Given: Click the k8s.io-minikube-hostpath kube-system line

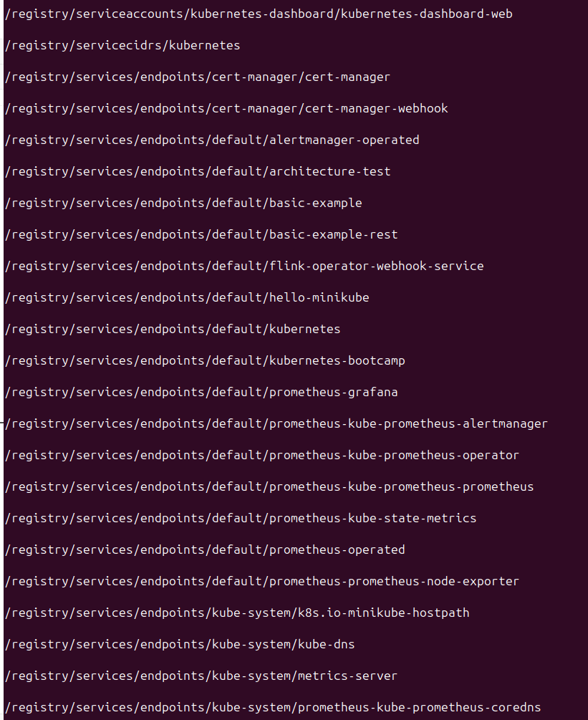Looking at the screenshot, I should click(237, 613).
